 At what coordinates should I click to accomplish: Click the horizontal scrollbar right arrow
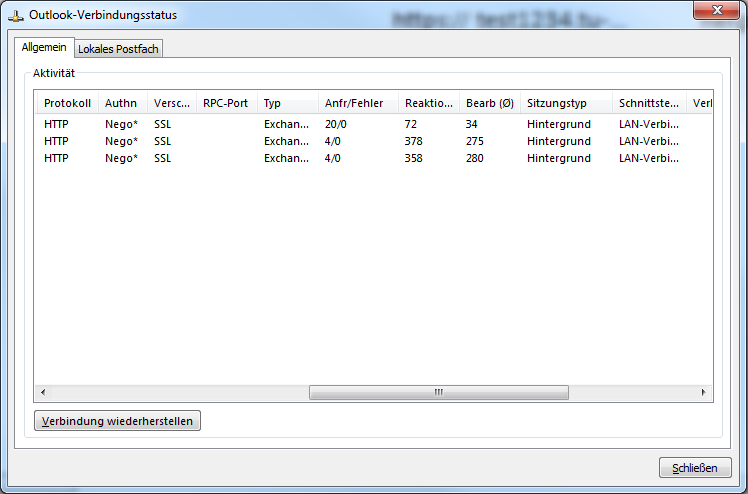(703, 392)
